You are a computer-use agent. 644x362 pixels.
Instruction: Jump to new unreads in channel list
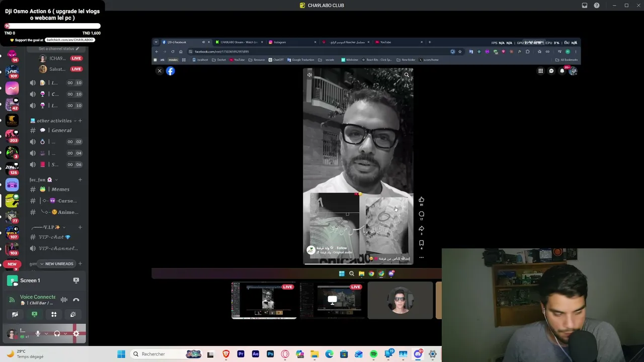point(56,264)
